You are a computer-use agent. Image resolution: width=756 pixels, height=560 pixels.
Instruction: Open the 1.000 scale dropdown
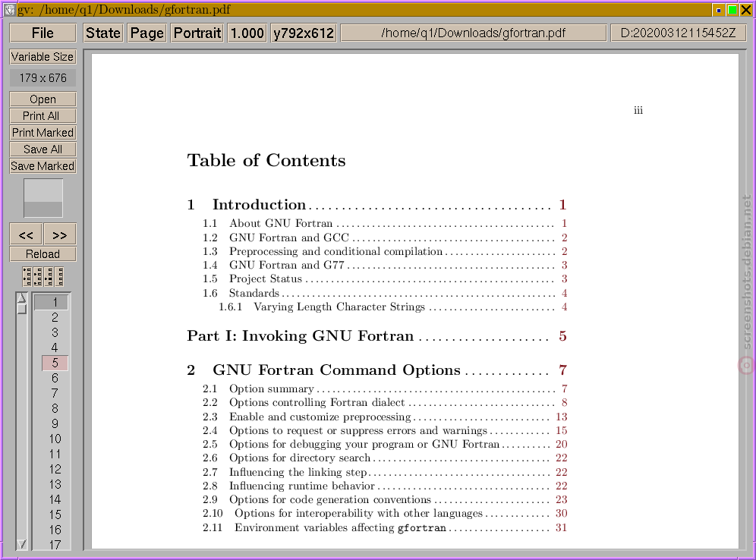tap(247, 33)
